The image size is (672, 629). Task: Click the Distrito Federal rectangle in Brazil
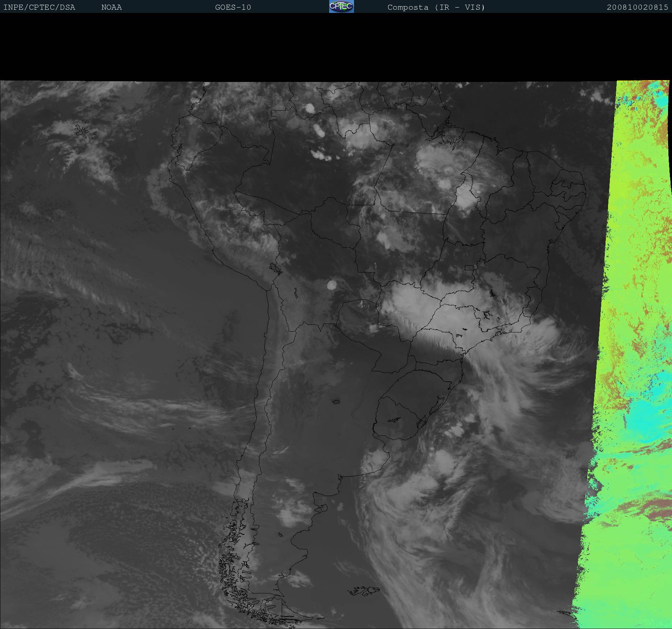click(469, 267)
